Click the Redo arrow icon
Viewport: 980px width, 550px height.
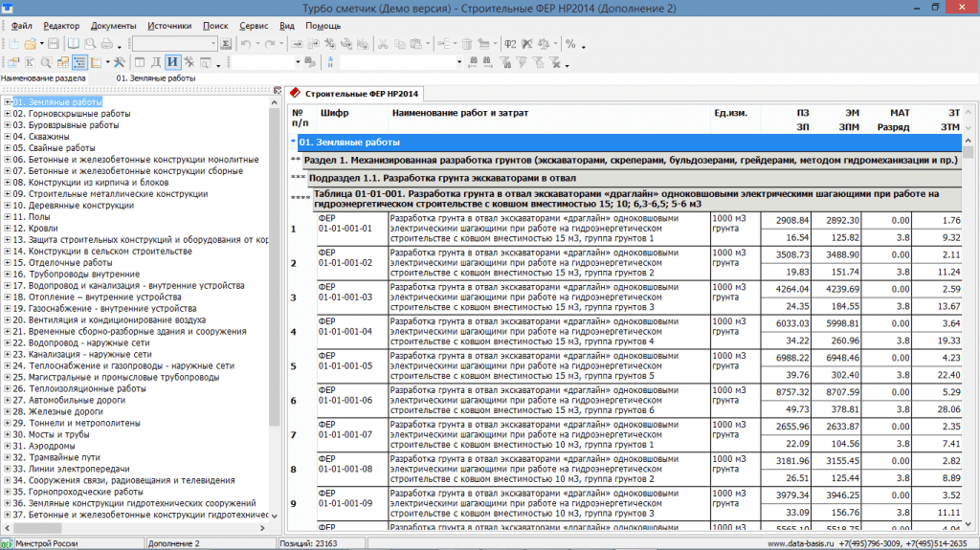point(270,44)
